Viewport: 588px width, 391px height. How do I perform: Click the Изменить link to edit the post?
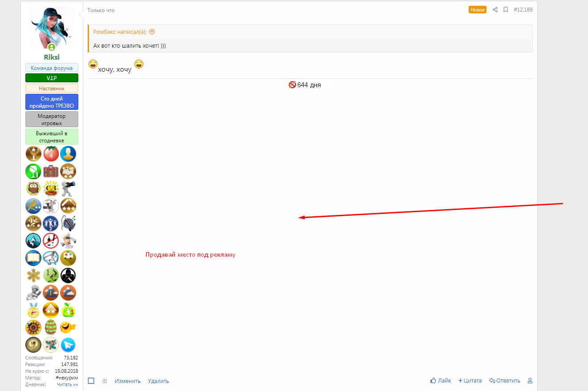128,381
